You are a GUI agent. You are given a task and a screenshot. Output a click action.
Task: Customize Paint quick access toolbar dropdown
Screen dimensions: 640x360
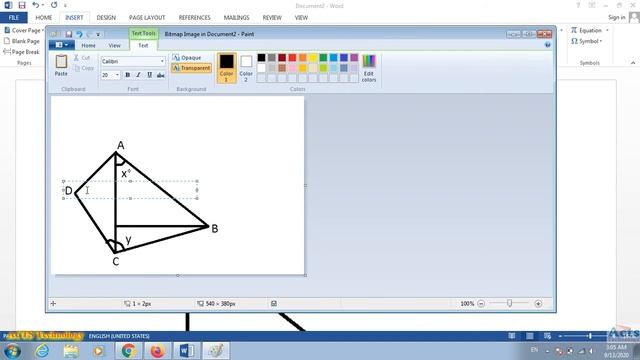coord(98,35)
